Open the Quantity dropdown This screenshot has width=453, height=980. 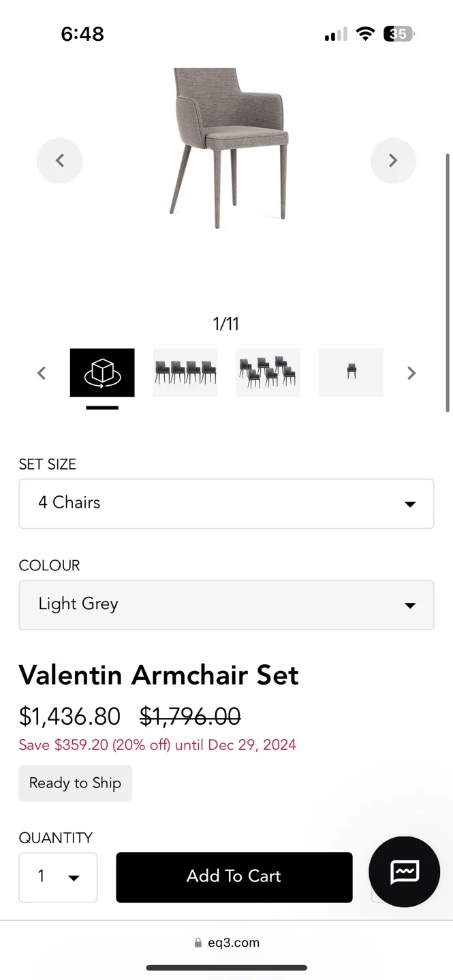tap(58, 877)
